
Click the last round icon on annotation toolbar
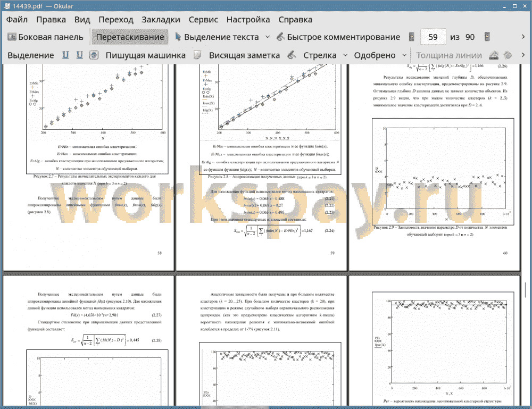508,55
